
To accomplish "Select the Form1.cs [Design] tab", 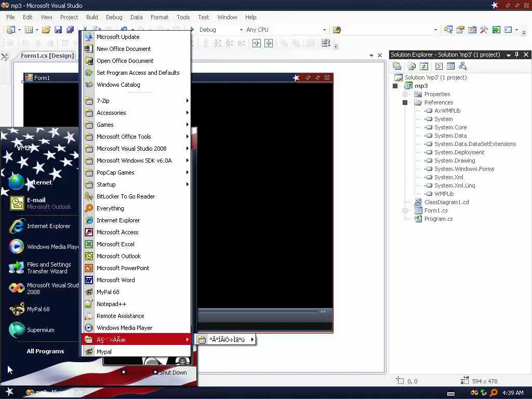I will pos(47,56).
